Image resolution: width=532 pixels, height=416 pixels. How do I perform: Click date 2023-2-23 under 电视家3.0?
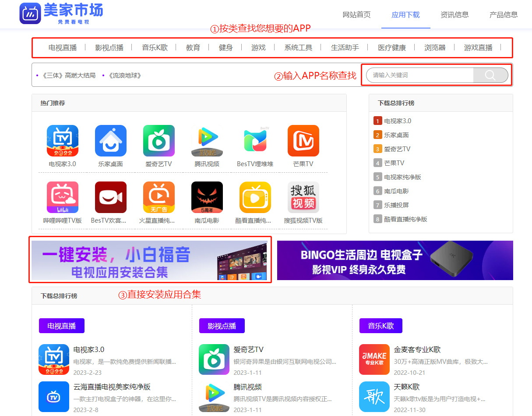point(88,373)
